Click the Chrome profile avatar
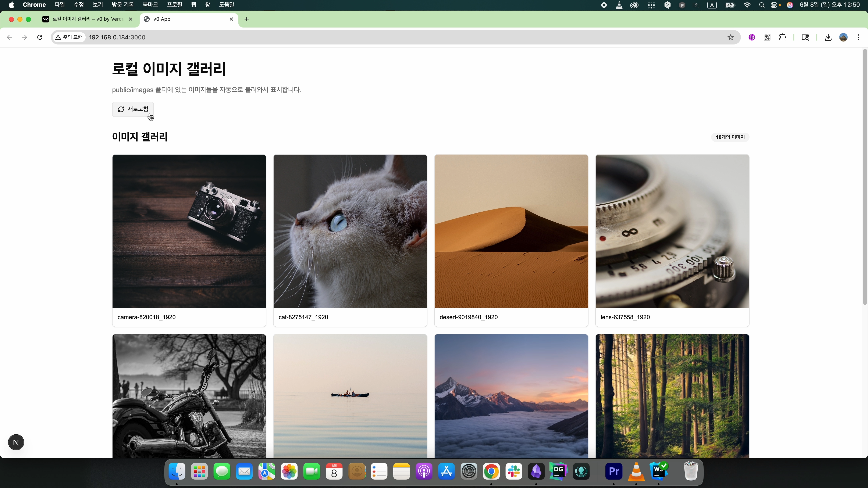Image resolution: width=868 pixels, height=488 pixels. point(843,37)
